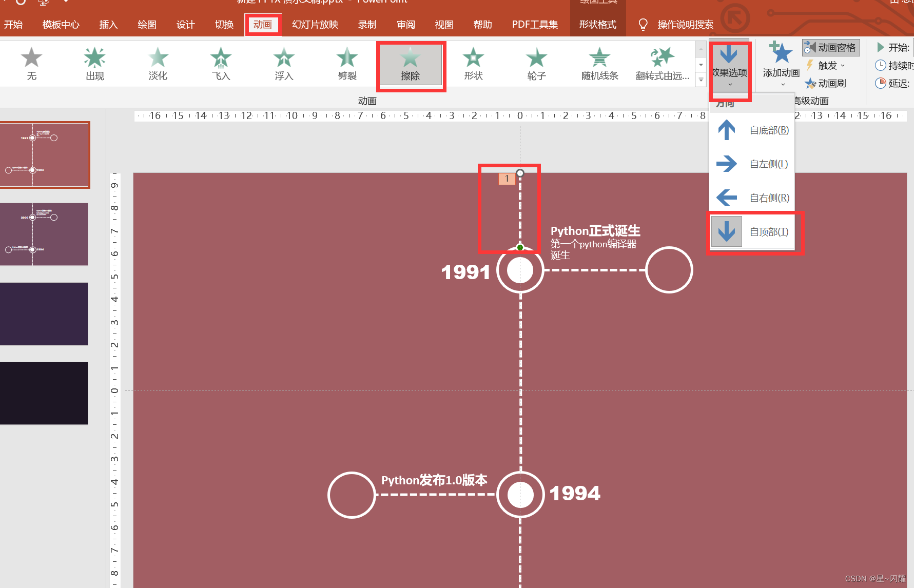This screenshot has height=588, width=914.
Task: Toggle the 动画窗格 (Animation Pane)
Action: tap(831, 48)
